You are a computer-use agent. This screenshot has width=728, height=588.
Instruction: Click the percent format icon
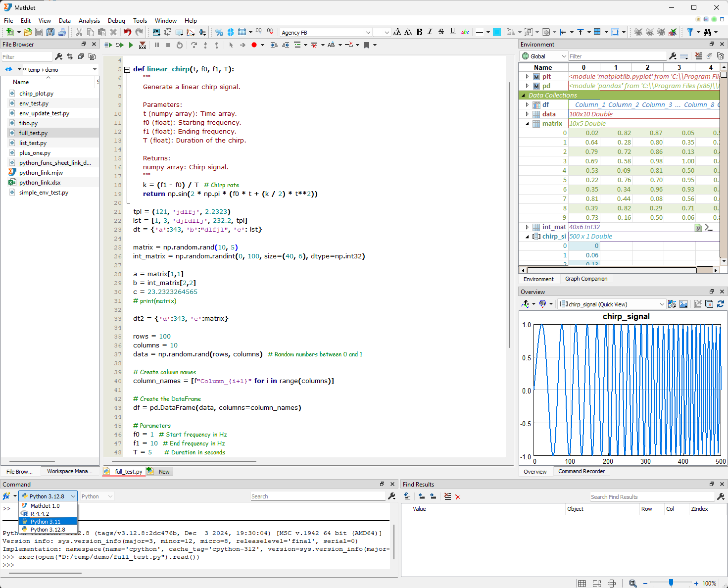pyautogui.click(x=219, y=32)
